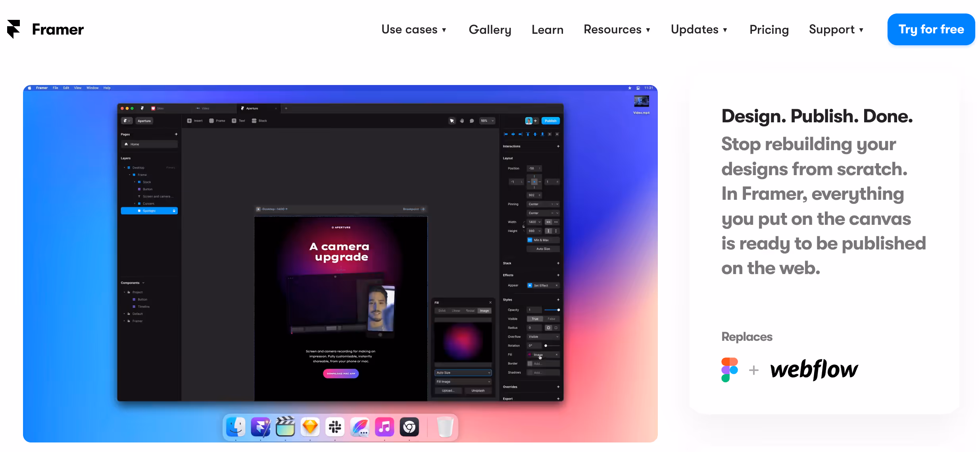Open the Window menu in the menu bar
The height and width of the screenshot is (452, 980).
point(92,88)
